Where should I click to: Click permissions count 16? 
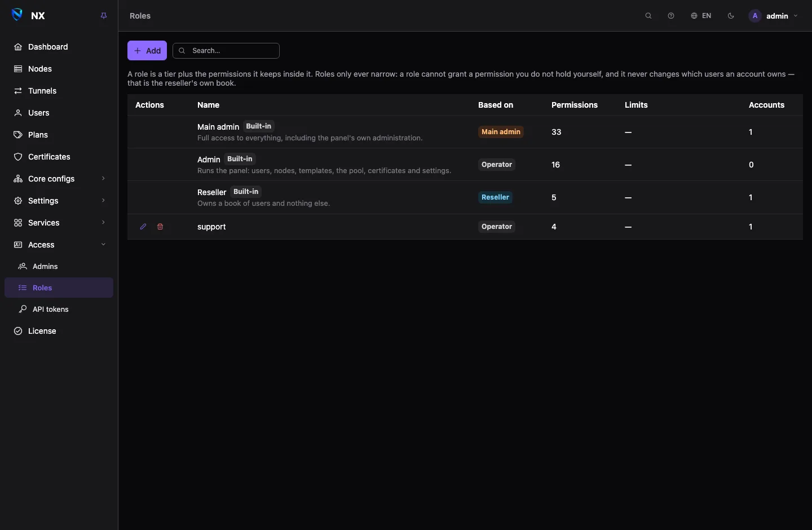556,165
